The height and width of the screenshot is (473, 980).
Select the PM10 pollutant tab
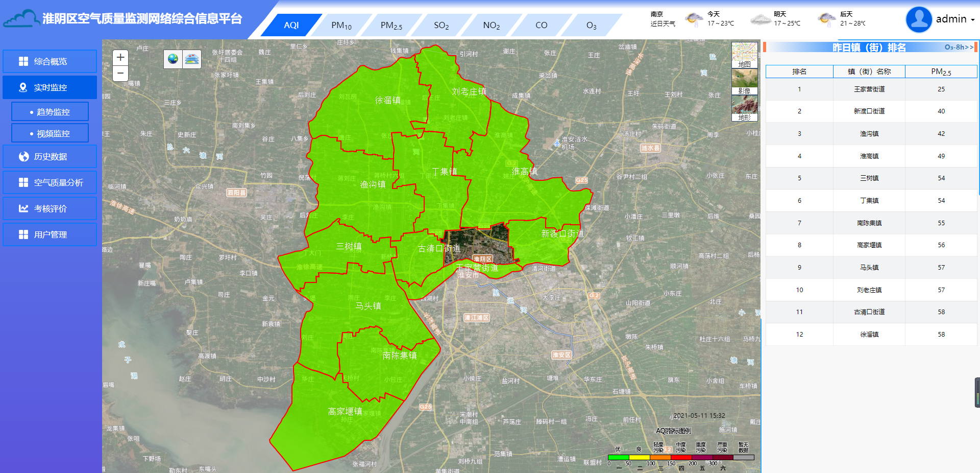341,26
